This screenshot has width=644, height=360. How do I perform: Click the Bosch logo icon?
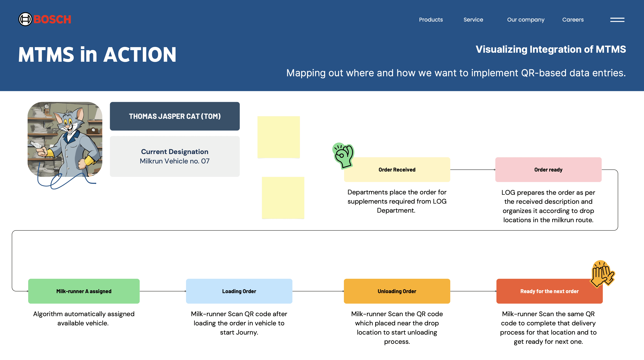(26, 19)
